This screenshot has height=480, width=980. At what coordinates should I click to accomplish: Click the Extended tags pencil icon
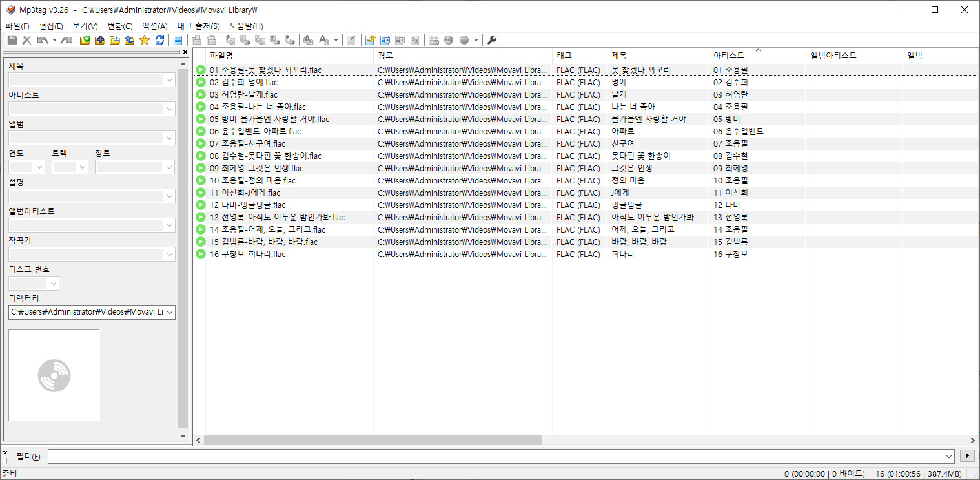coord(351,40)
